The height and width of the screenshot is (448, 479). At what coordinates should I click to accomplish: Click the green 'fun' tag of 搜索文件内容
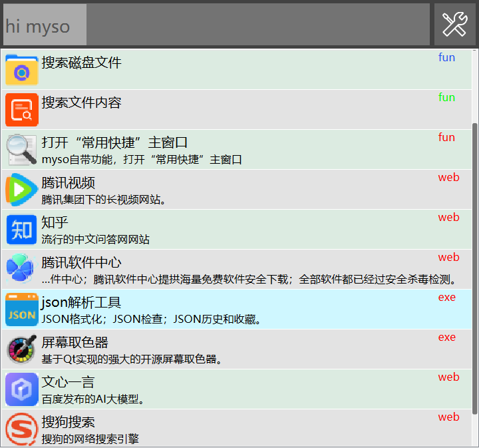point(446,97)
